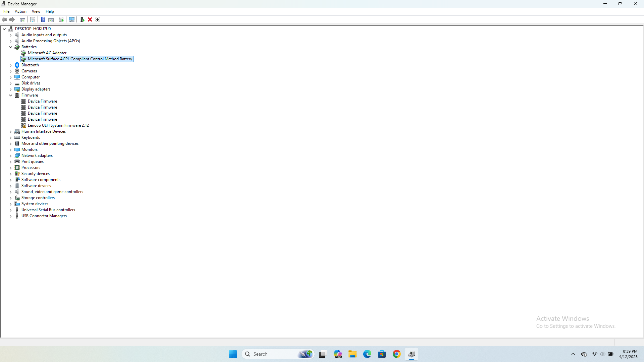Viewport: 644px width, 362px height.
Task: Open the Help menu
Action: pyautogui.click(x=50, y=11)
